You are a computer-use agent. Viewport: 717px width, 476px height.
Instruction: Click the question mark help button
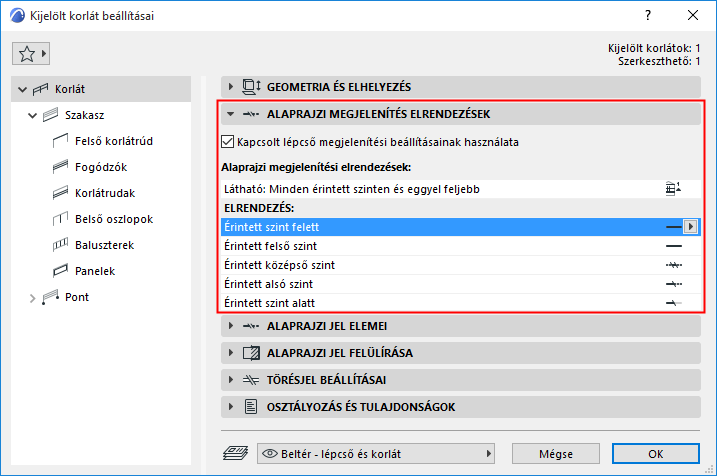648,15
